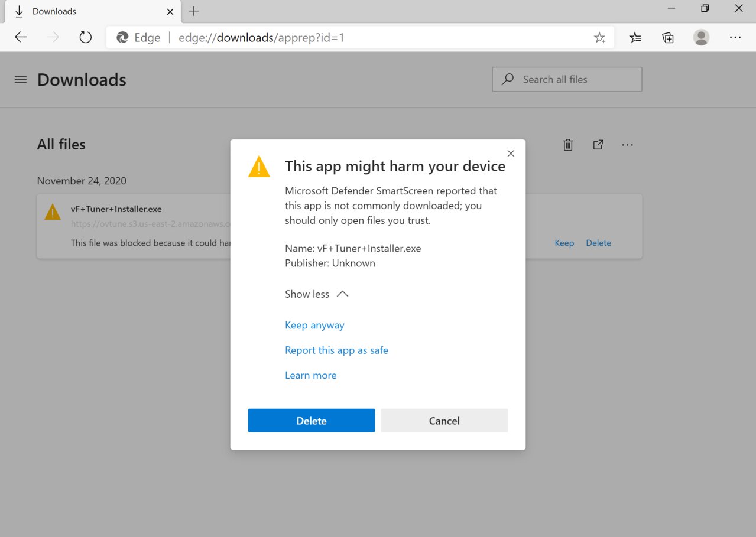Add this page to favorites star

tap(599, 38)
